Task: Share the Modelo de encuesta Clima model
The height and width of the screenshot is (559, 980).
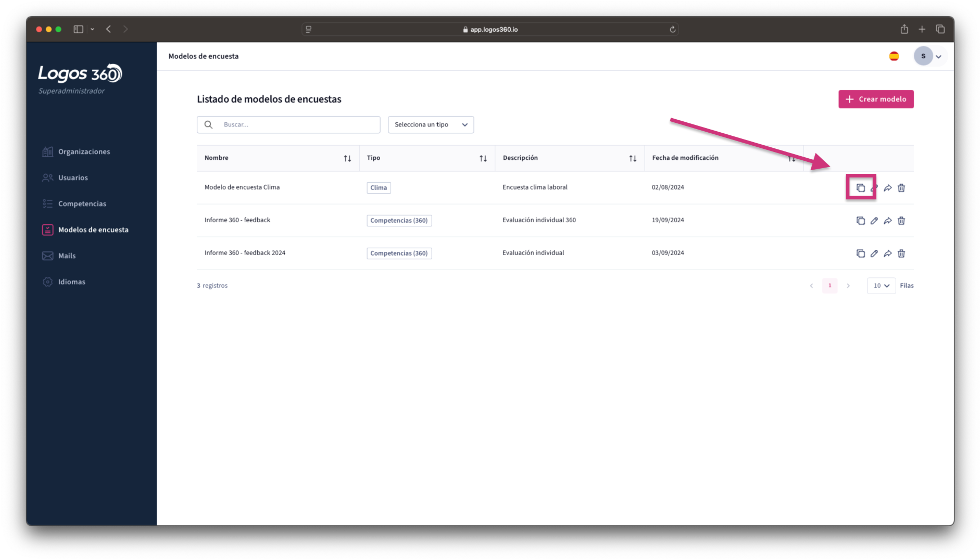Action: 888,188
